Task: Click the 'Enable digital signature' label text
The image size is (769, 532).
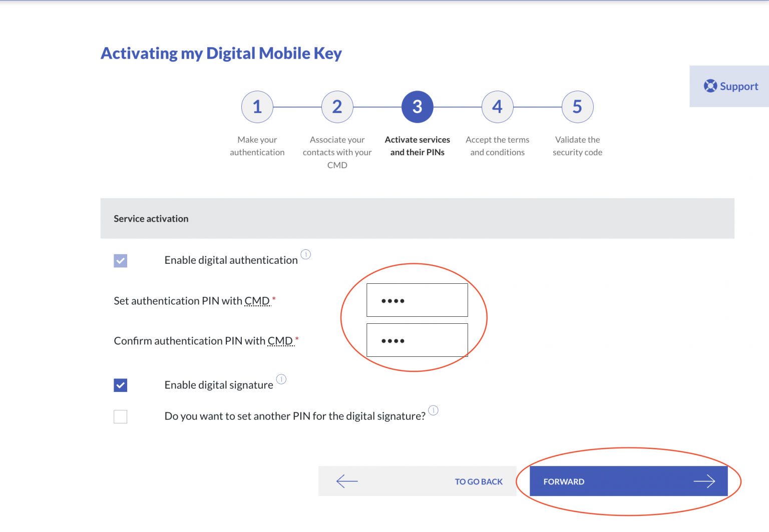Action: coord(219,385)
